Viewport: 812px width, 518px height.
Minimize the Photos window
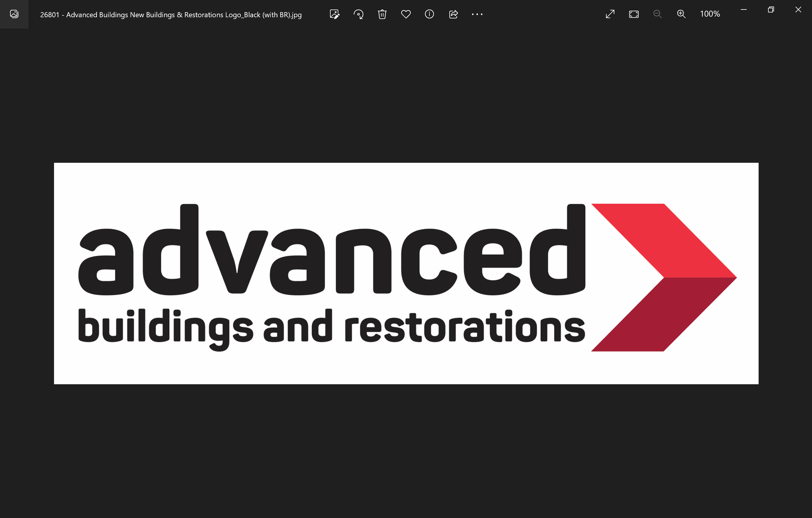click(743, 10)
